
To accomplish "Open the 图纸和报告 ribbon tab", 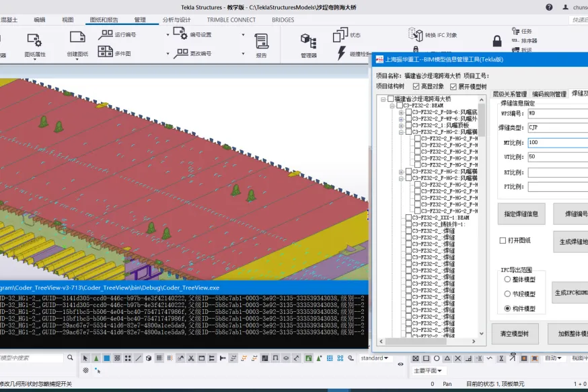I will point(104,20).
